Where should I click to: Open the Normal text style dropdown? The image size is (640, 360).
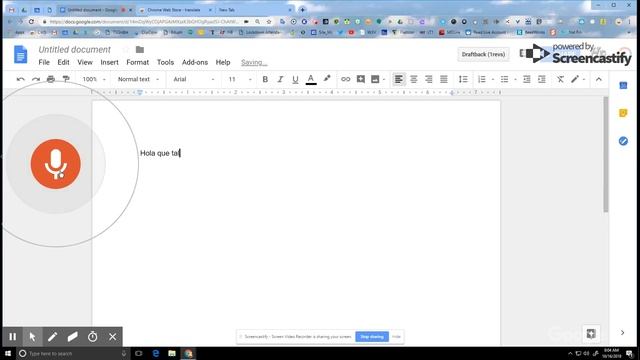coord(138,79)
